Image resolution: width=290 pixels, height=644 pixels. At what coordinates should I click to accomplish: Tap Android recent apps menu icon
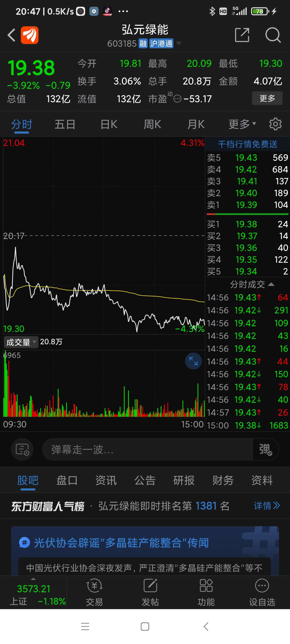[x=85, y=627]
